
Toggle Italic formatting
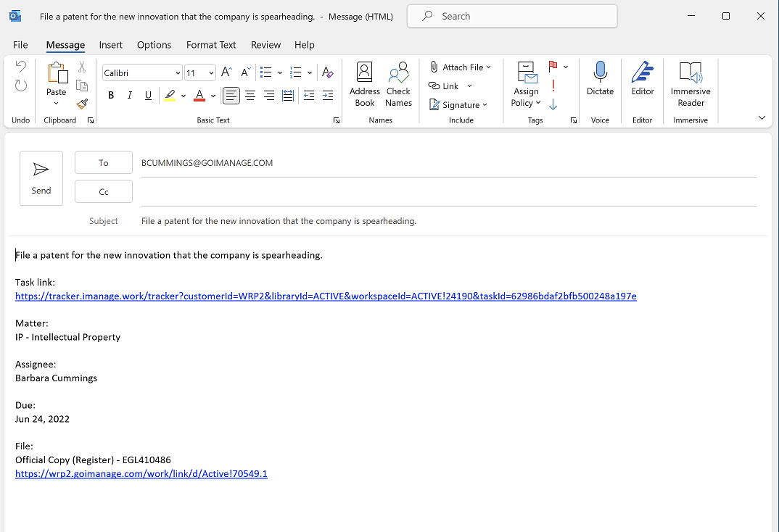coord(130,95)
